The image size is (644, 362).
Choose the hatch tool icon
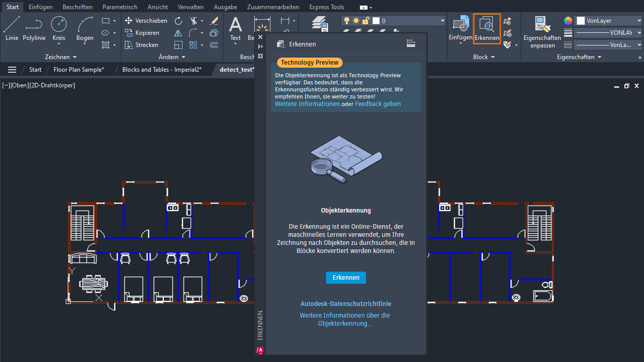coord(105,45)
